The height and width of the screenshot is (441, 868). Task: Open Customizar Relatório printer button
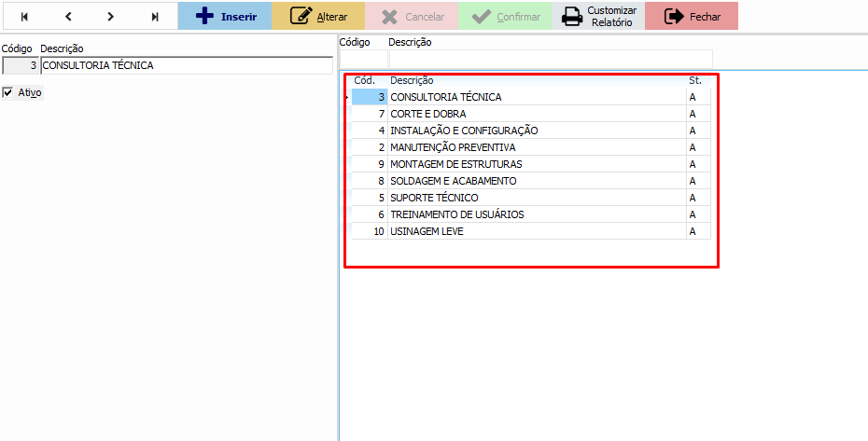[x=597, y=16]
